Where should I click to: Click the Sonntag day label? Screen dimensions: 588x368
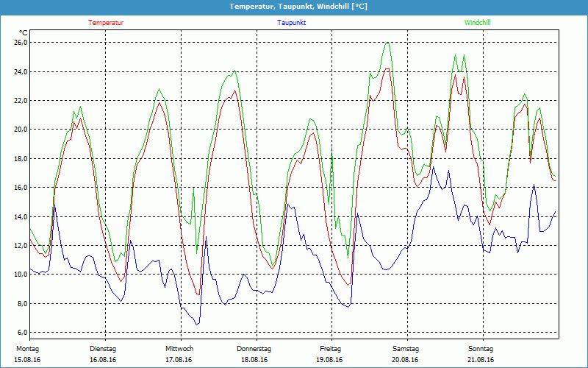(x=481, y=349)
